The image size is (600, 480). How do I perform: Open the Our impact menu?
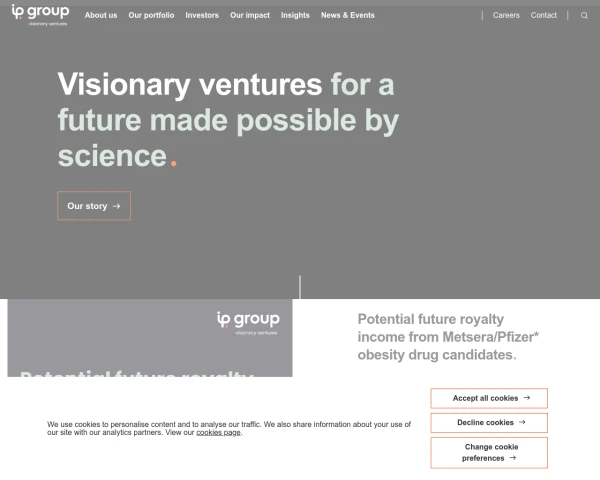[x=250, y=16]
